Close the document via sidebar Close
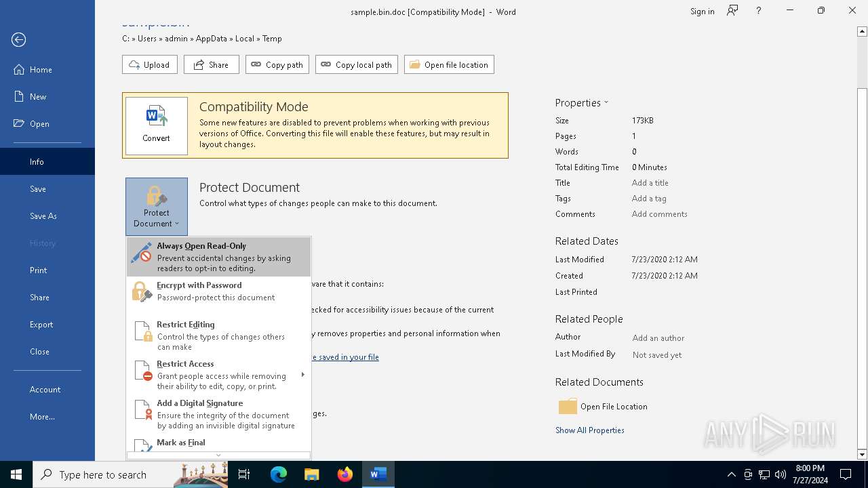868x488 pixels. 47,352
